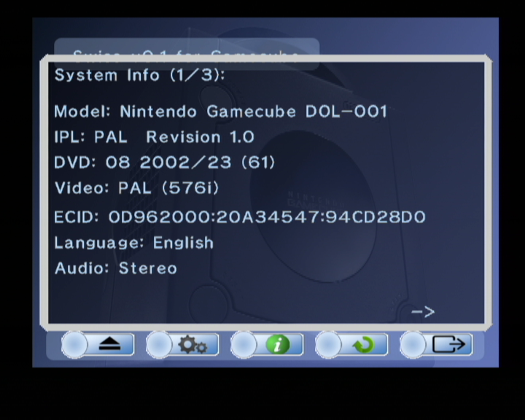Viewport: 525px width, 420px height.
Task: Select the Model: Nintendo Gamecube DOL-001 line
Action: (221, 112)
